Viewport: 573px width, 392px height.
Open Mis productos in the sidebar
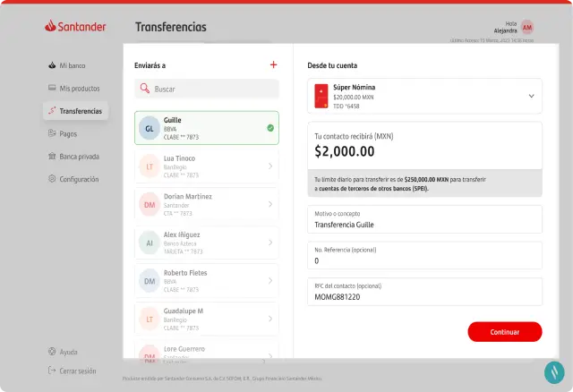[x=74, y=88]
